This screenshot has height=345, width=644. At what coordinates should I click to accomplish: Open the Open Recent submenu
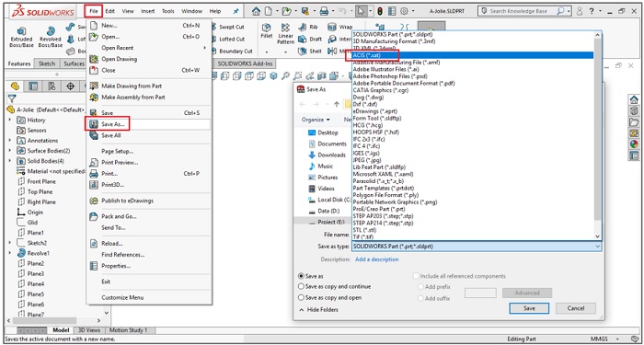(x=148, y=48)
